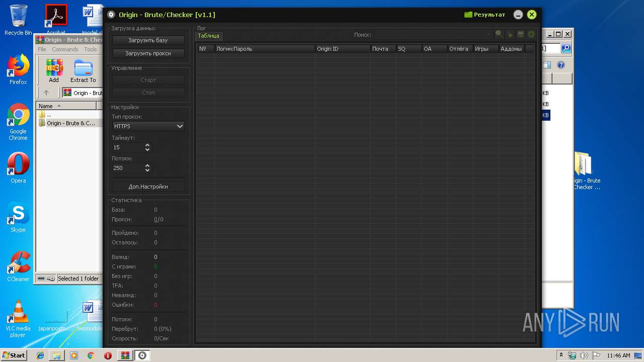The height and width of the screenshot is (362, 644).
Task: Click Загрузить прокси button
Action: point(148,53)
